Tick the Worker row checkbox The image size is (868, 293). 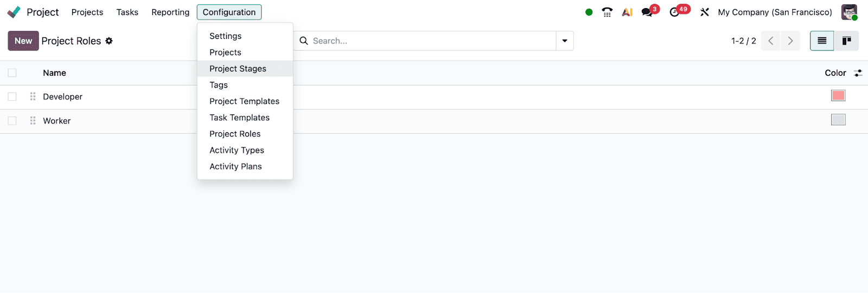click(12, 121)
